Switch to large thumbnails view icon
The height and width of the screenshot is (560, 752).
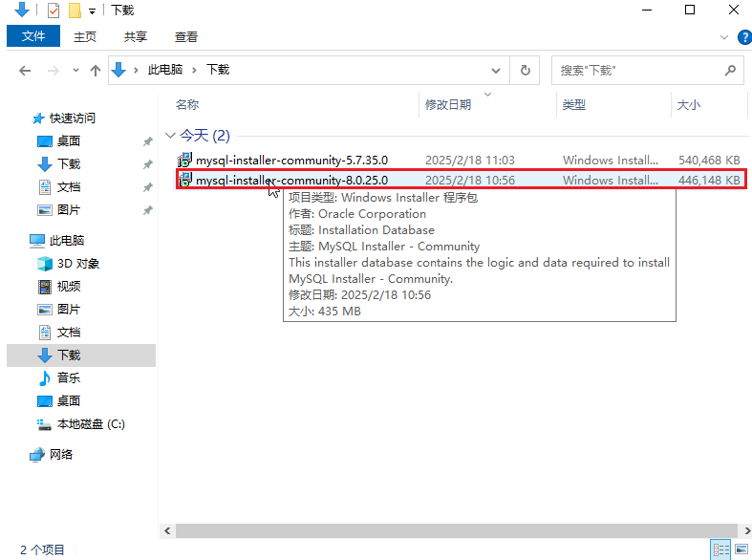741,549
